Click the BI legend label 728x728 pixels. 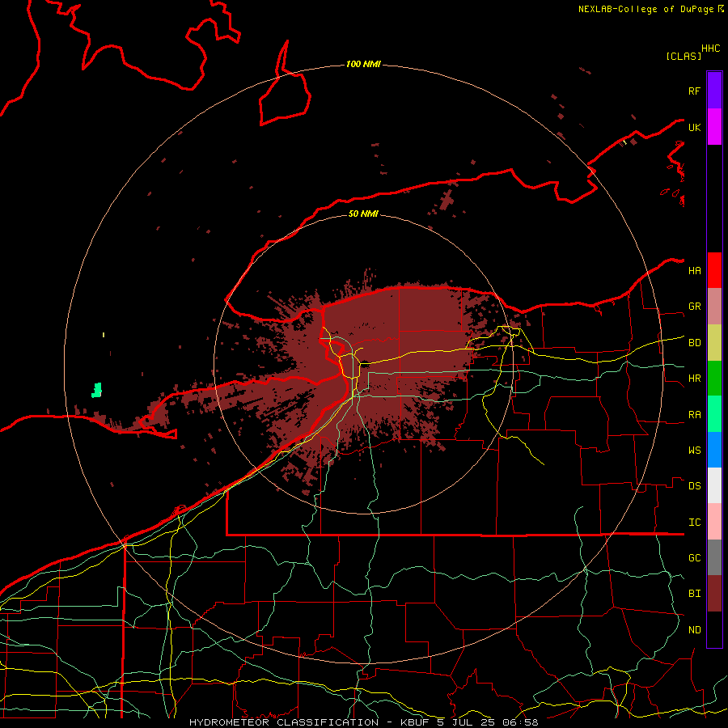tap(694, 594)
